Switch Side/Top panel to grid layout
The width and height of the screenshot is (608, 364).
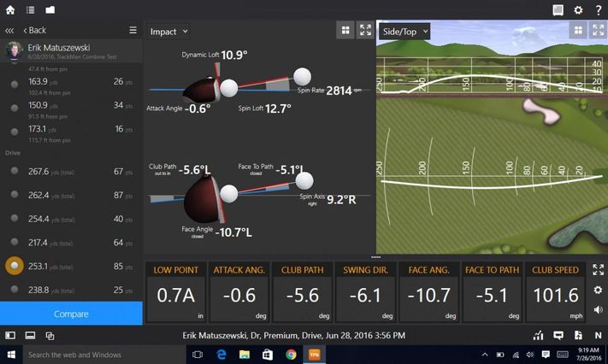tap(576, 31)
